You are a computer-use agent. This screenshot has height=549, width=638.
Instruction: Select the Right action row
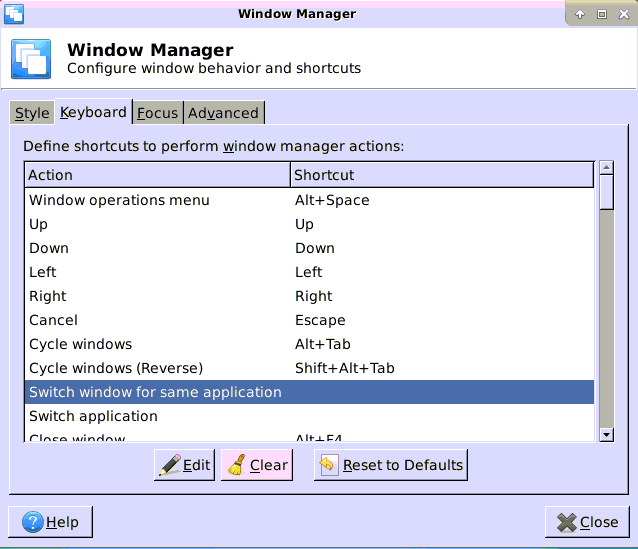(x=309, y=296)
